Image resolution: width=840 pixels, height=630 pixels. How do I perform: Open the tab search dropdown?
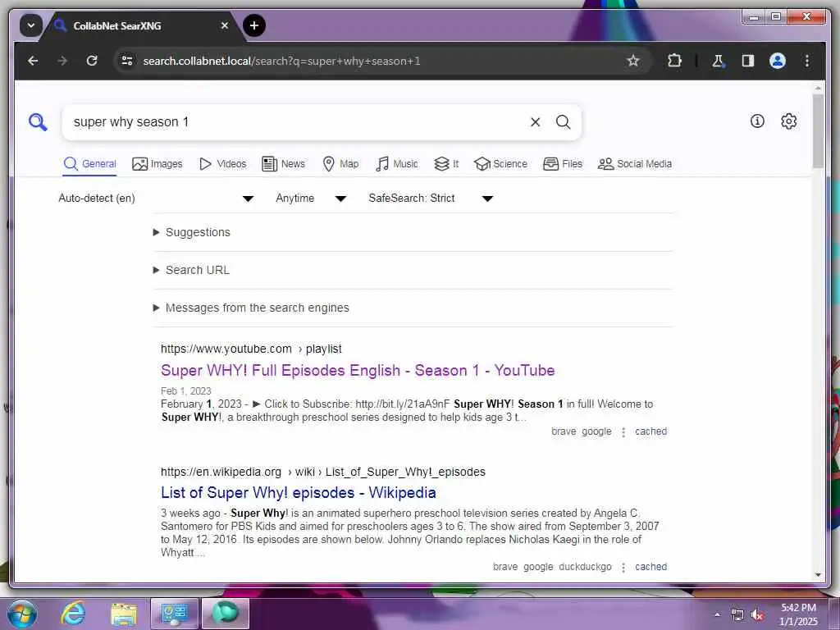tap(31, 25)
